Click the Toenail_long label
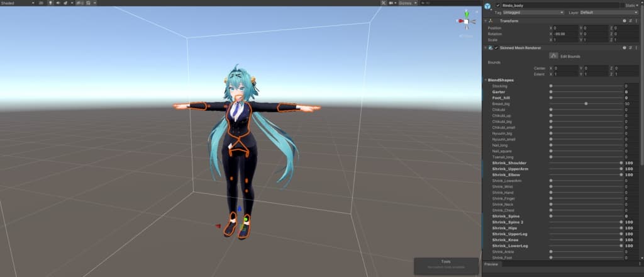The image size is (644, 277). 502,157
